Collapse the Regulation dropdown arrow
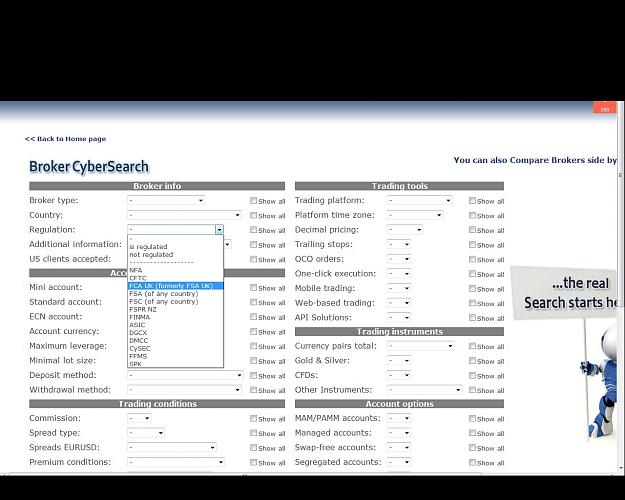 coord(219,230)
